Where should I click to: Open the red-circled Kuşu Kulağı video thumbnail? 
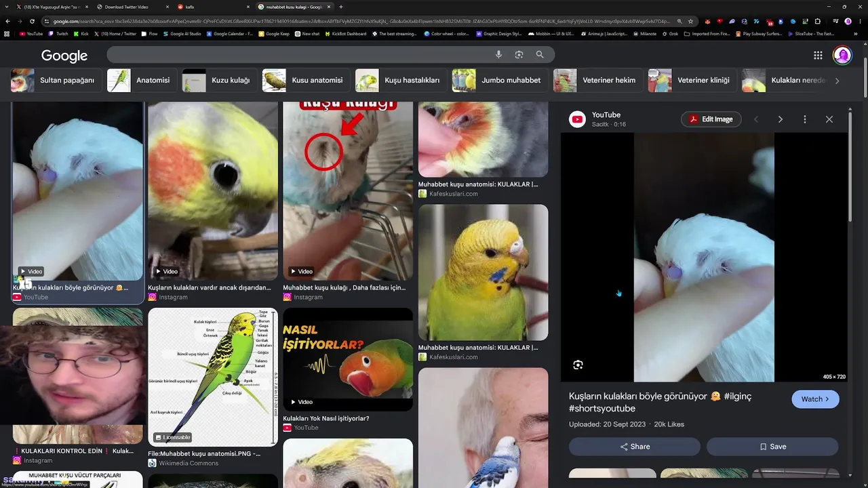point(348,191)
